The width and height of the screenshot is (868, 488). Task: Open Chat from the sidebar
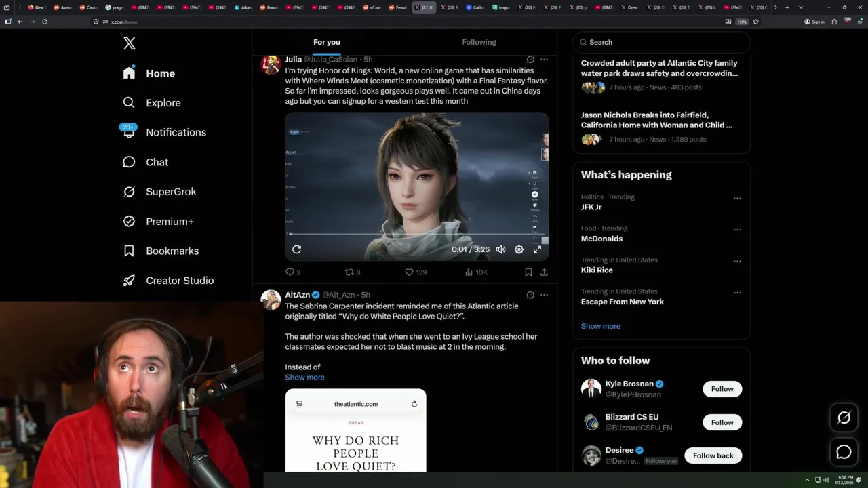click(145, 162)
